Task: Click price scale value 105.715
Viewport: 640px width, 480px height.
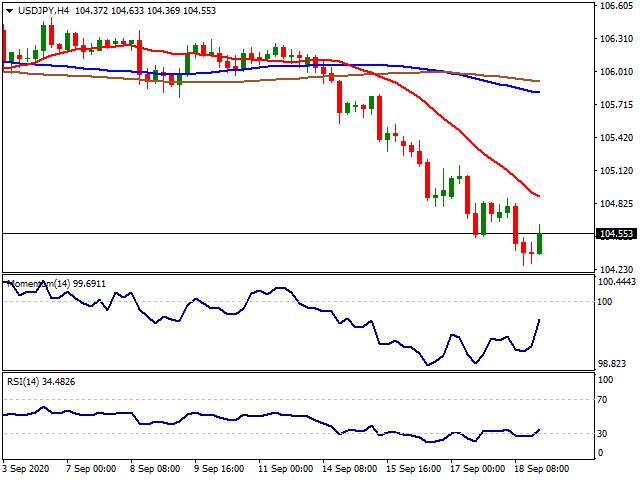Action: click(x=616, y=105)
